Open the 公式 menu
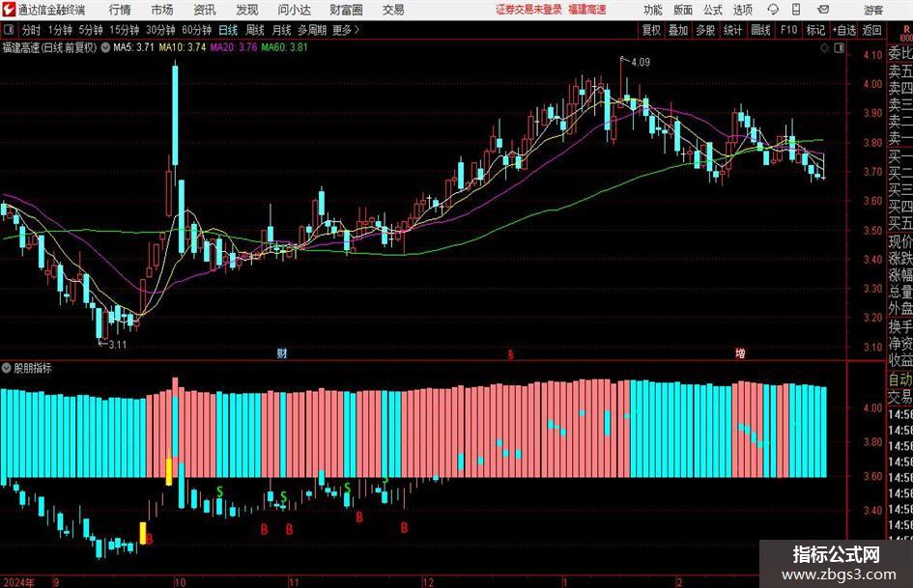 tap(712, 10)
